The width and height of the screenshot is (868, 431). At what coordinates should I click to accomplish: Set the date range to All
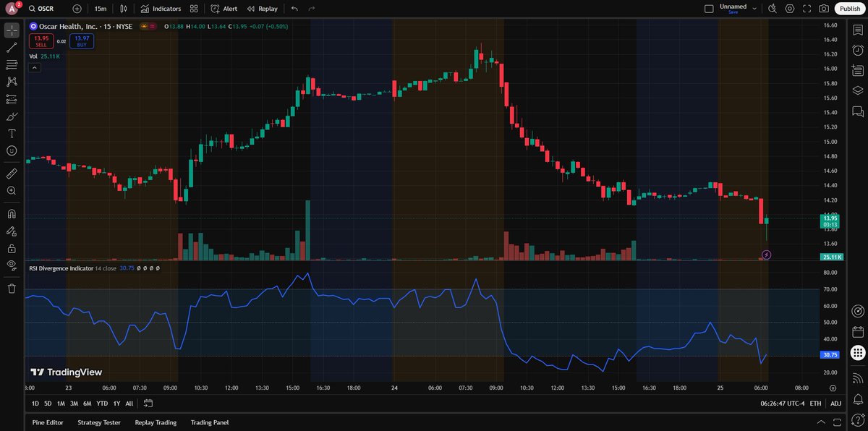click(129, 404)
